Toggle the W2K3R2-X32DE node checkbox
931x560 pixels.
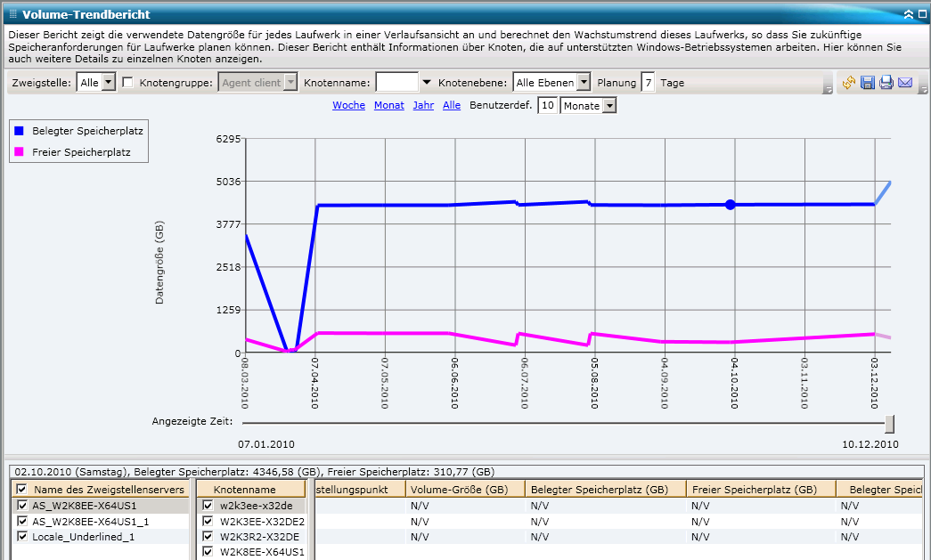tap(208, 537)
